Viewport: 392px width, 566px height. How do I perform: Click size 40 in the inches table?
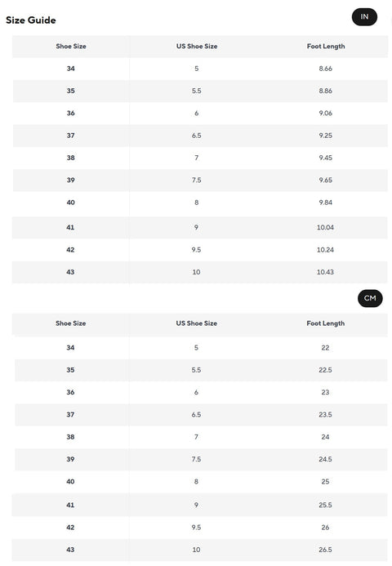click(71, 203)
